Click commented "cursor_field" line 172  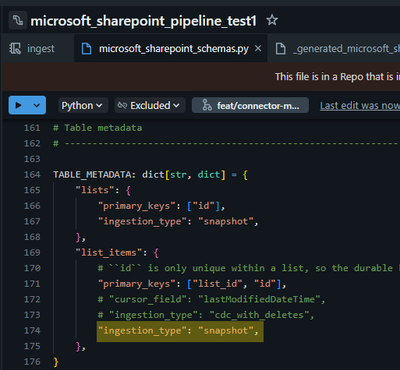[x=211, y=299]
